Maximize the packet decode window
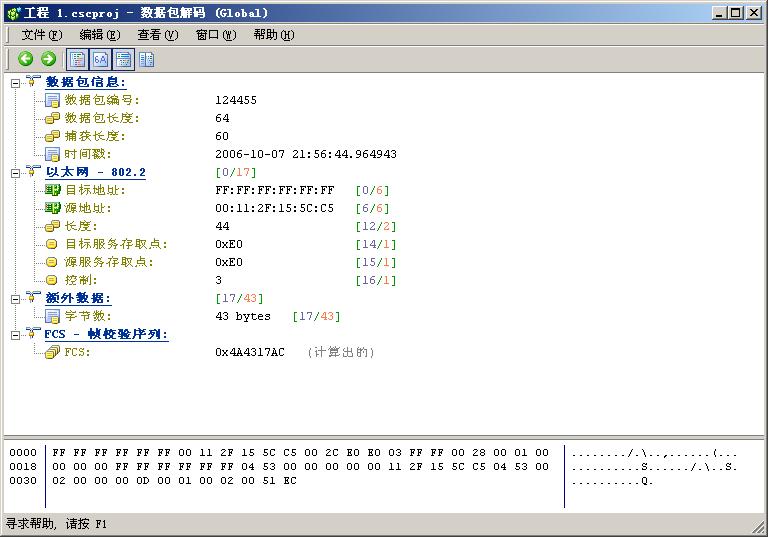This screenshot has height=537, width=768. (x=736, y=13)
